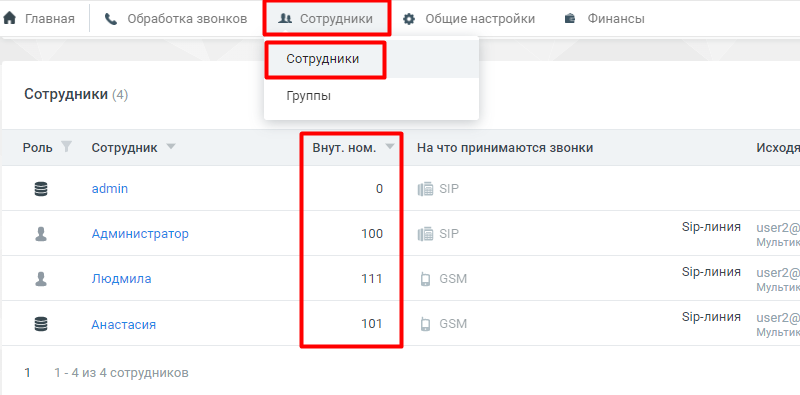The width and height of the screenshot is (800, 395).
Task: Open the Общие настройки menu
Action: (x=480, y=19)
